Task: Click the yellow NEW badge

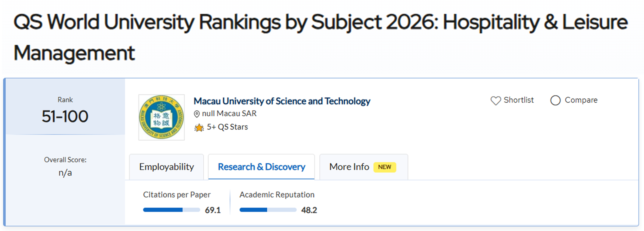Action: coord(384,167)
